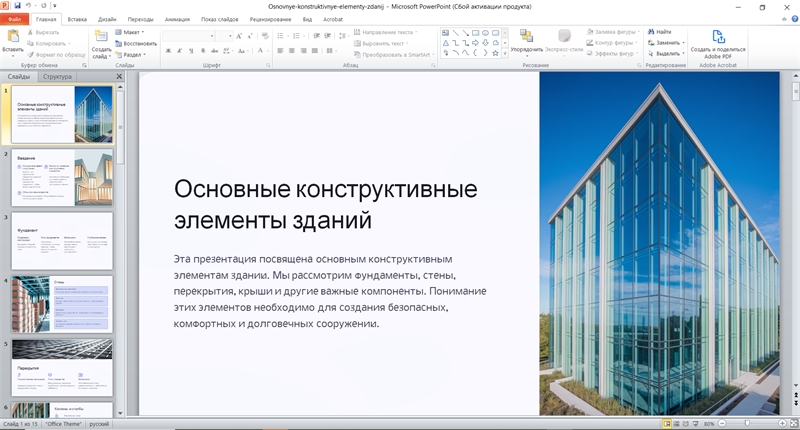Viewport: 800px width, 430px height.
Task: Decrease the list indent level
Action: click(x=316, y=36)
